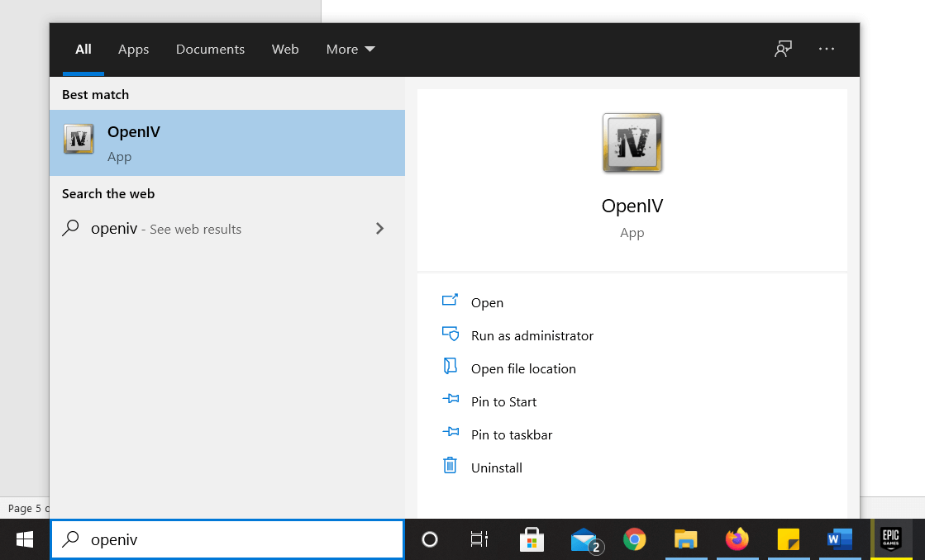Open the ellipsis options menu

coord(826,49)
